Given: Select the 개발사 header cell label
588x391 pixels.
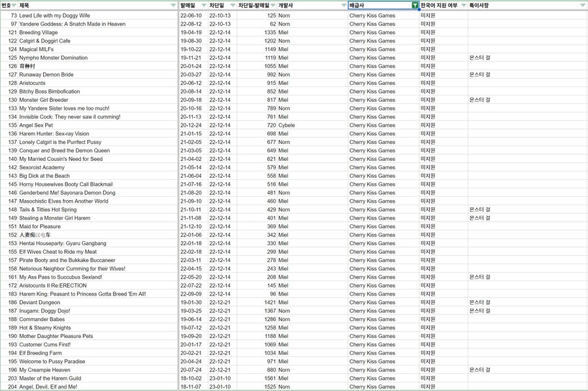Looking at the screenshot, I should coord(286,5).
